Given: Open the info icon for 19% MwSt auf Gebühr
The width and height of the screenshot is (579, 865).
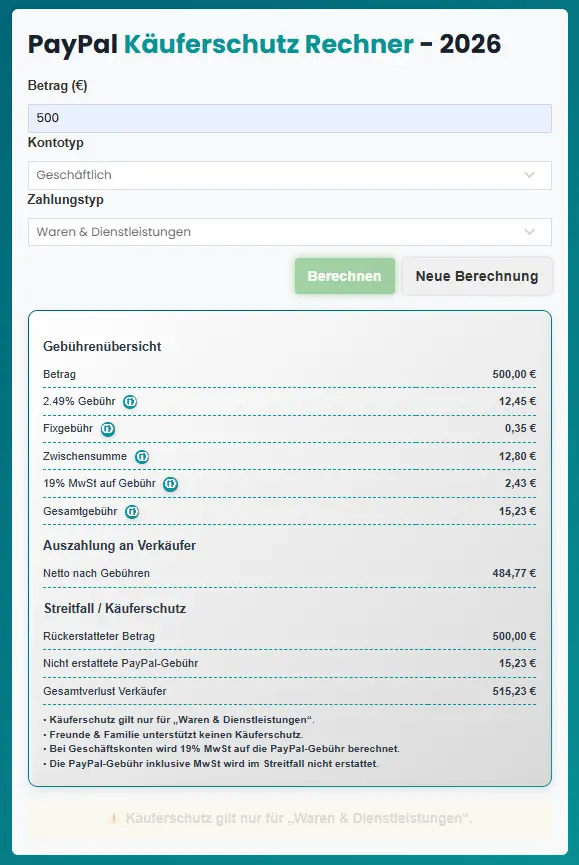Looking at the screenshot, I should (x=170, y=484).
